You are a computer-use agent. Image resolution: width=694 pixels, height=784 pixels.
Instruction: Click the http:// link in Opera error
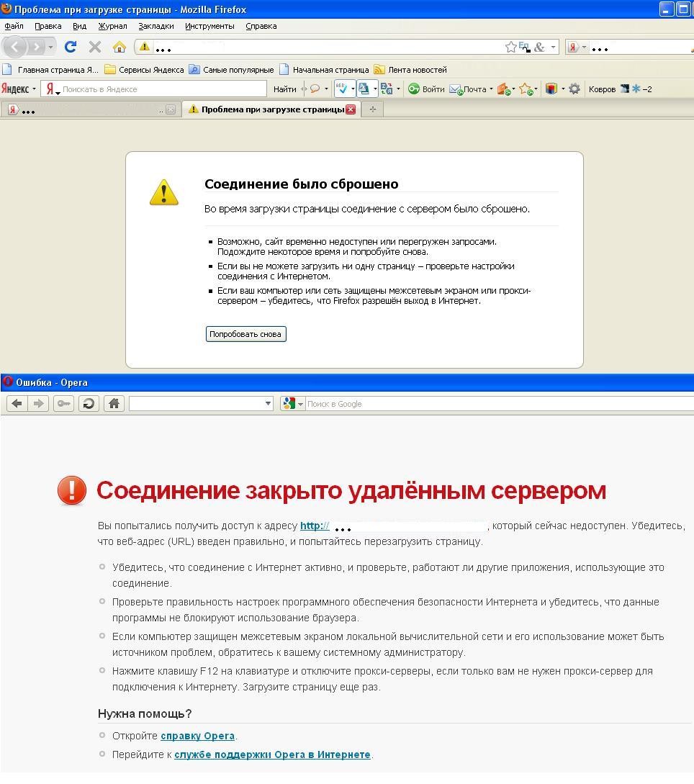[x=315, y=526]
